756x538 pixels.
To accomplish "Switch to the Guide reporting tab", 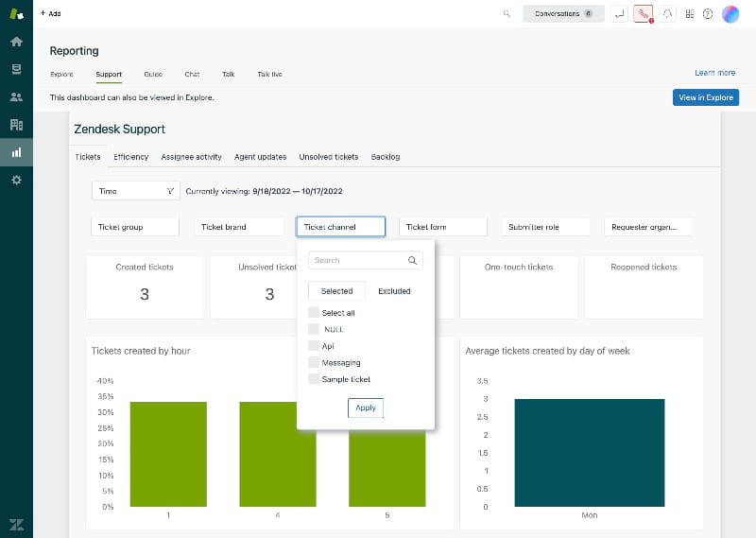I will (x=153, y=74).
